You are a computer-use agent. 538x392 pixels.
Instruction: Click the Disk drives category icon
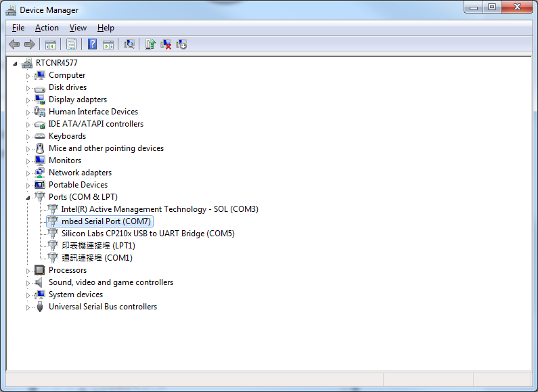coord(40,88)
